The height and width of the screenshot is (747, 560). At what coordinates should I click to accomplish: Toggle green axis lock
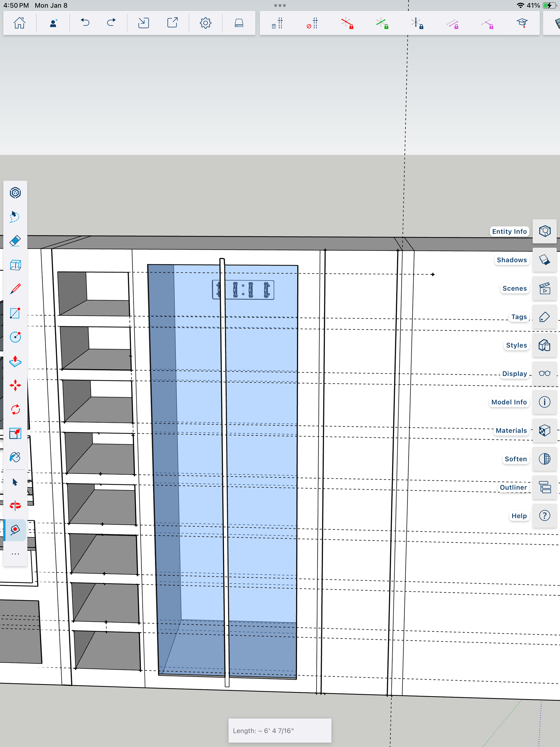click(x=382, y=23)
